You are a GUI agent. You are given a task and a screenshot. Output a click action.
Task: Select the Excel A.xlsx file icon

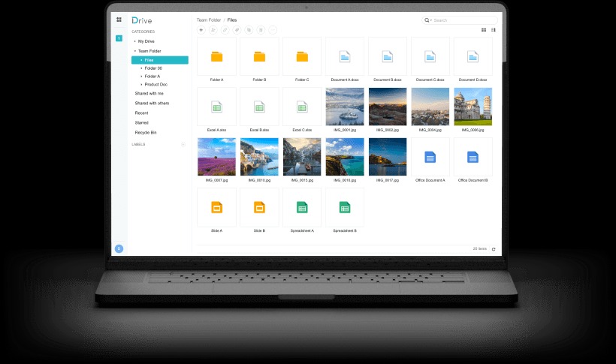click(x=216, y=107)
